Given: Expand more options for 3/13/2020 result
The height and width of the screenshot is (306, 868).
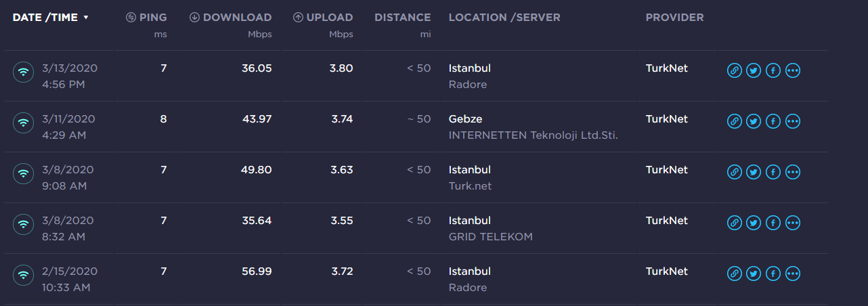Looking at the screenshot, I should [x=793, y=70].
